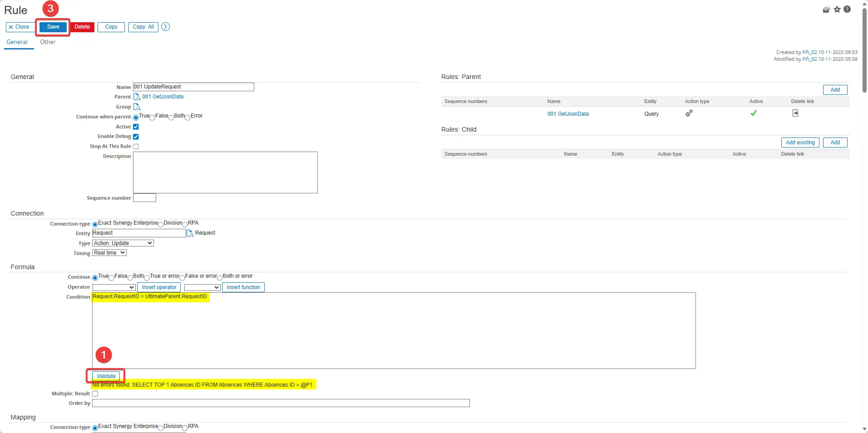Image resolution: width=868 pixels, height=433 pixels.
Task: Add page to favorites with star icon
Action: (837, 10)
